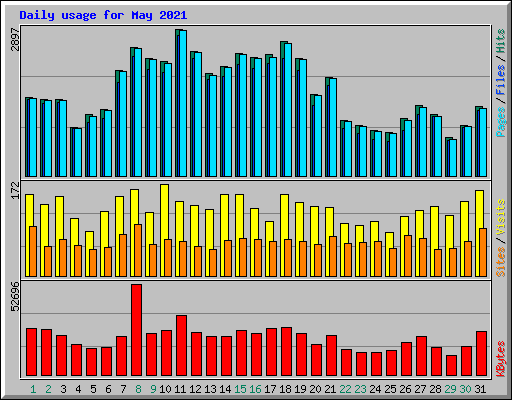Click day 22 on the x-axis

click(x=345, y=389)
